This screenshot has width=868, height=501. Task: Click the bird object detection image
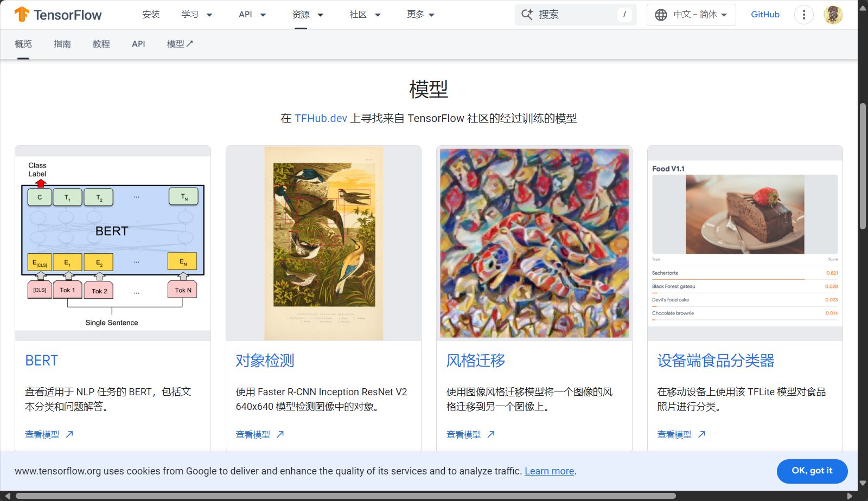pyautogui.click(x=323, y=243)
